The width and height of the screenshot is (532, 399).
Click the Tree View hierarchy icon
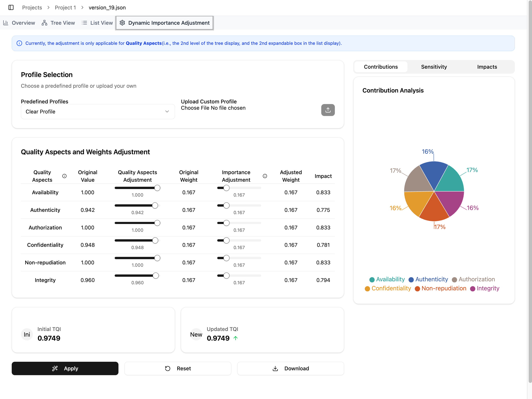tap(44, 23)
